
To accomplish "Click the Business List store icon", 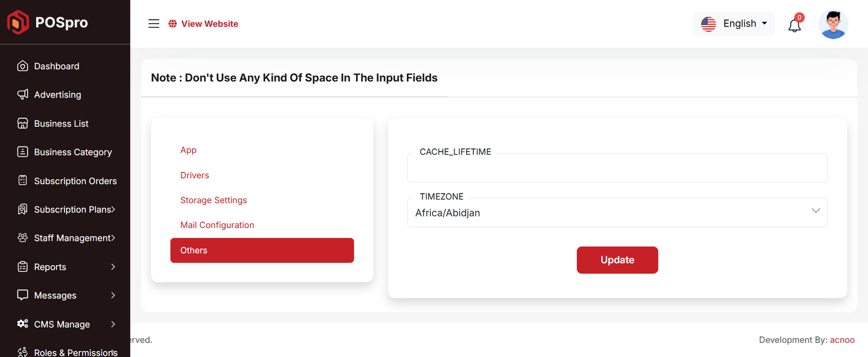I will pyautogui.click(x=23, y=123).
